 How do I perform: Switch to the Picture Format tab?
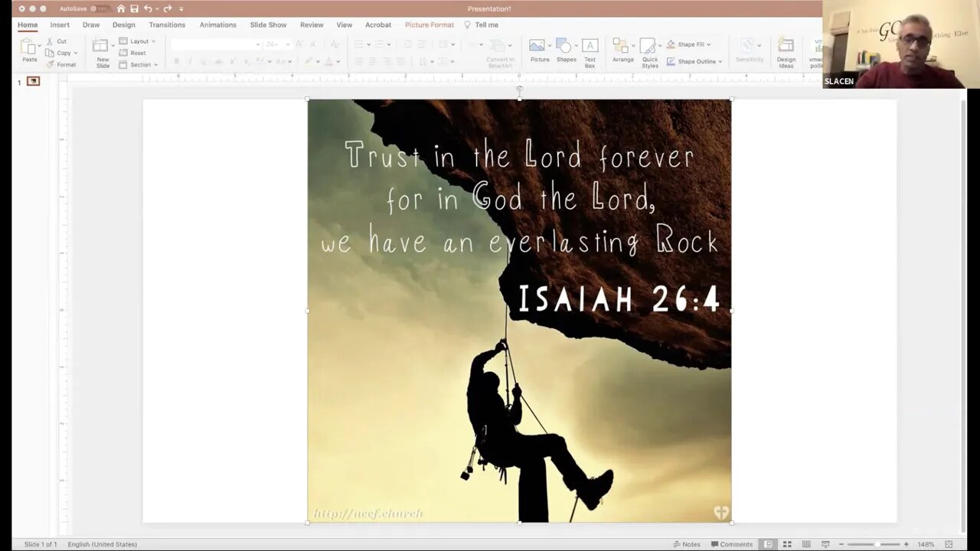coord(430,24)
